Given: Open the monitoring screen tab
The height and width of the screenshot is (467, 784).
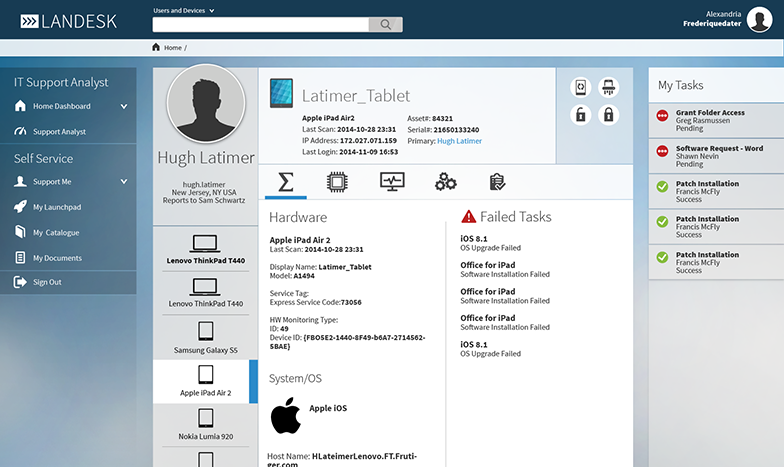Looking at the screenshot, I should pos(392,182).
